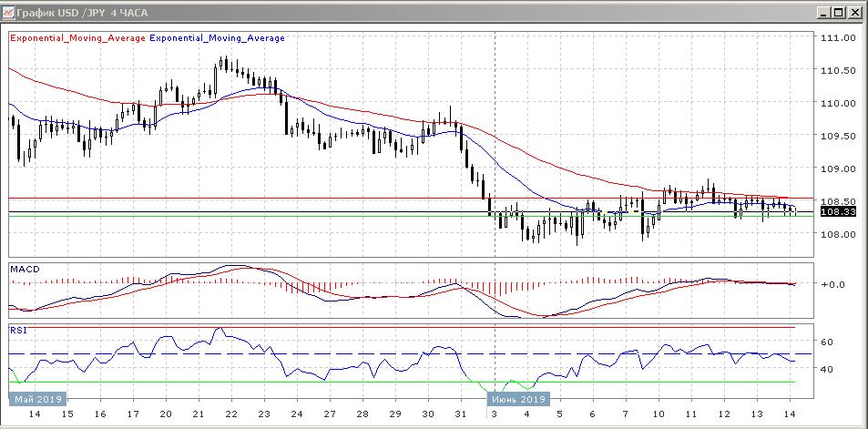The image size is (868, 429).
Task: Minimize the USD/JPY chart window
Action: click(823, 13)
